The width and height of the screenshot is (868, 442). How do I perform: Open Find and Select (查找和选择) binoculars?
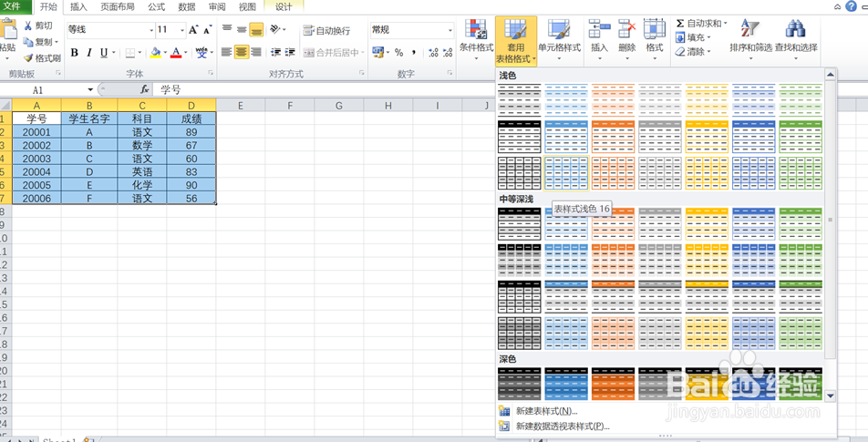pos(796,38)
